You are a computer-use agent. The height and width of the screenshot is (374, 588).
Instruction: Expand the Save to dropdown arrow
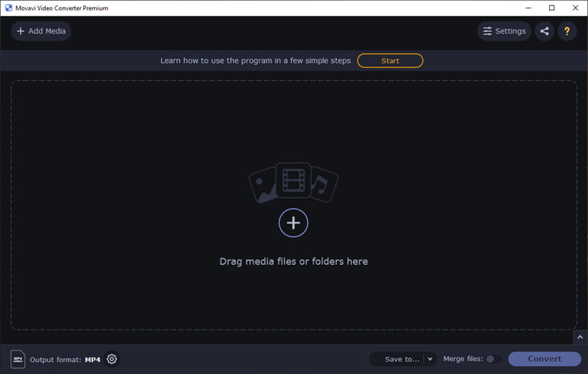(430, 359)
